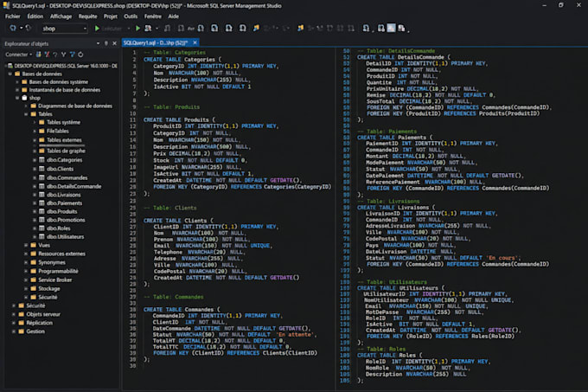Select dbo.Livraisons in the tree
The image size is (588, 392).
[63, 195]
